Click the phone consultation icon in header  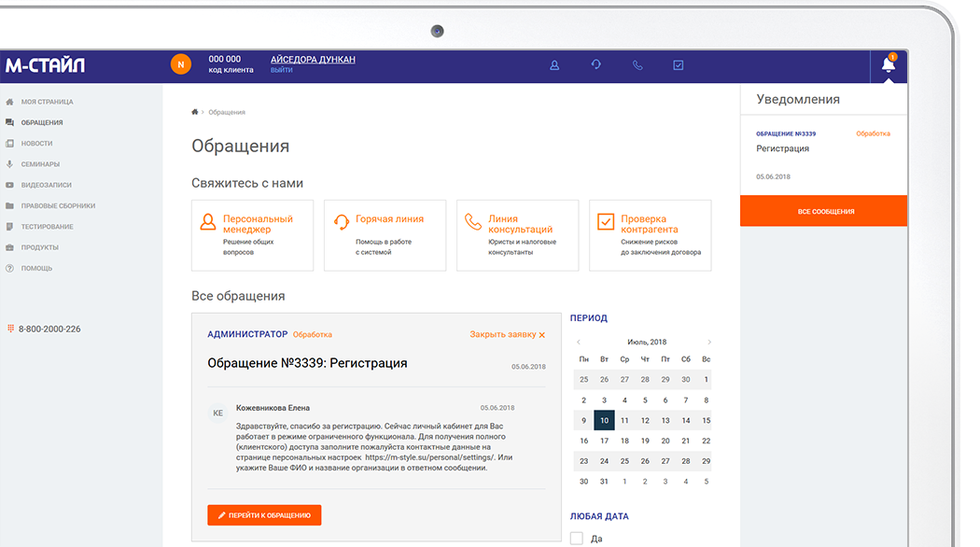637,65
